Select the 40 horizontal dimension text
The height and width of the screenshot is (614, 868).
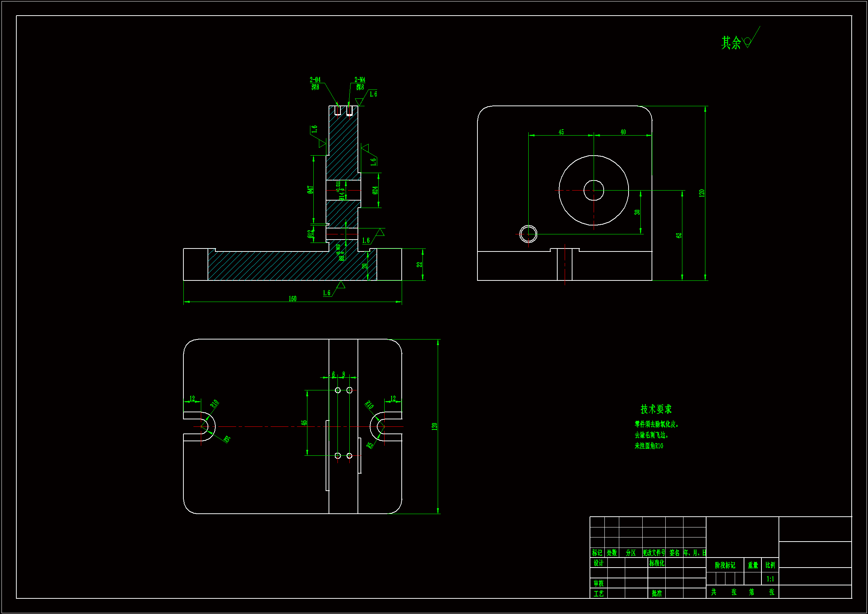tap(623, 132)
